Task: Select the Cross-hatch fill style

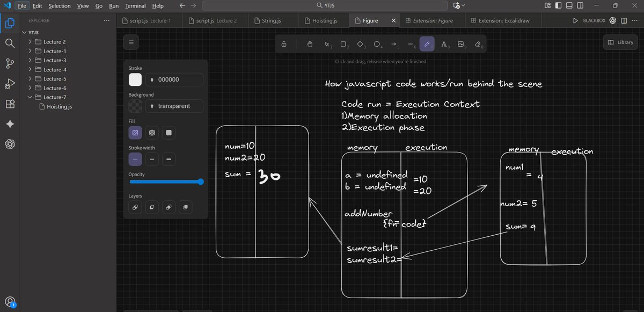Action: [152, 132]
